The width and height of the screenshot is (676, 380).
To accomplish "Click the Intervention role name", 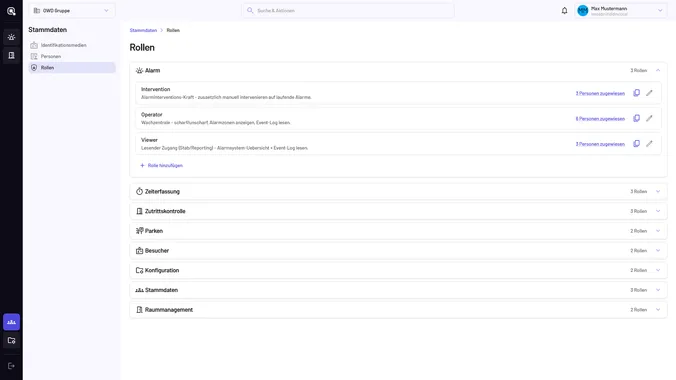I will pyautogui.click(x=156, y=89).
